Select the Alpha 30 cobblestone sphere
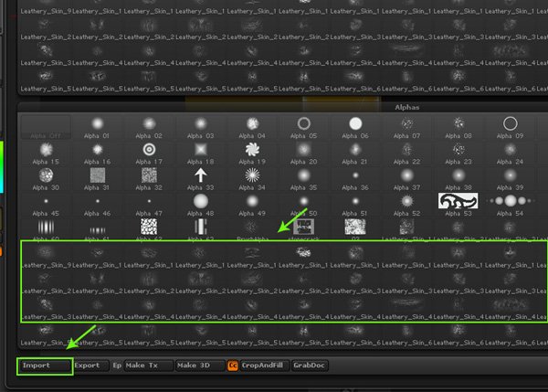Image resolution: width=548 pixels, height=392 pixels. click(46, 180)
